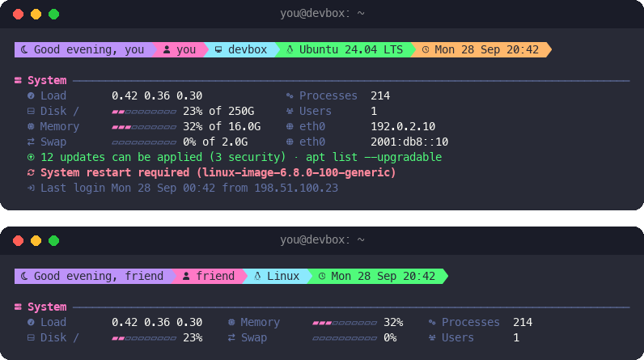Minimize the top terminal with yellow button

pos(36,15)
